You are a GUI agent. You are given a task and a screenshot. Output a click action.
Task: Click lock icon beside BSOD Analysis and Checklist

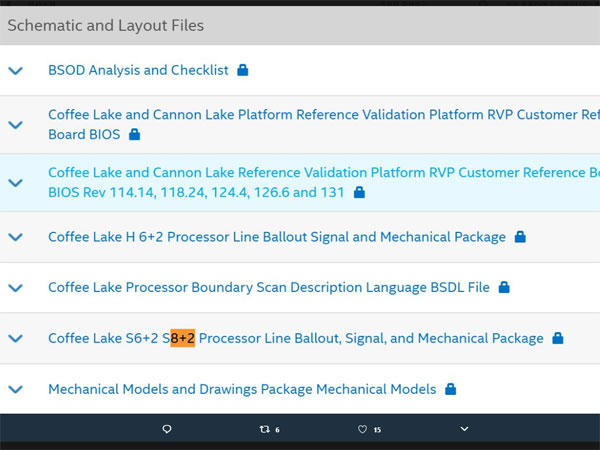click(243, 70)
